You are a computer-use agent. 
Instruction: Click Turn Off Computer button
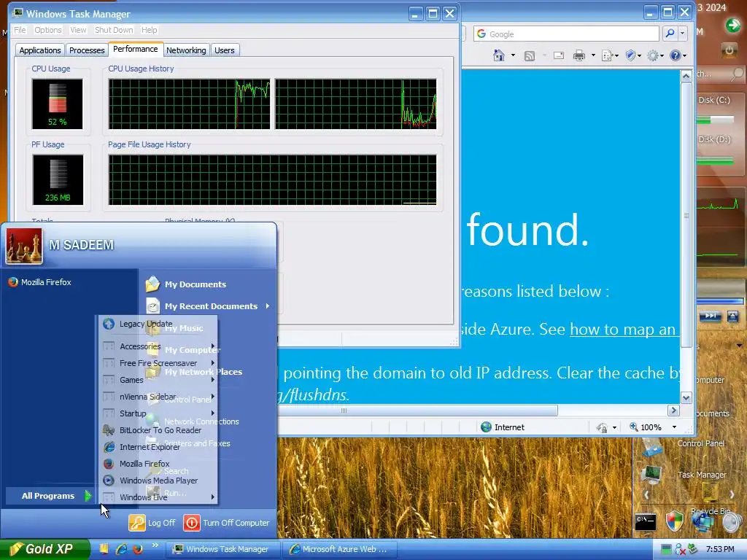coord(226,522)
